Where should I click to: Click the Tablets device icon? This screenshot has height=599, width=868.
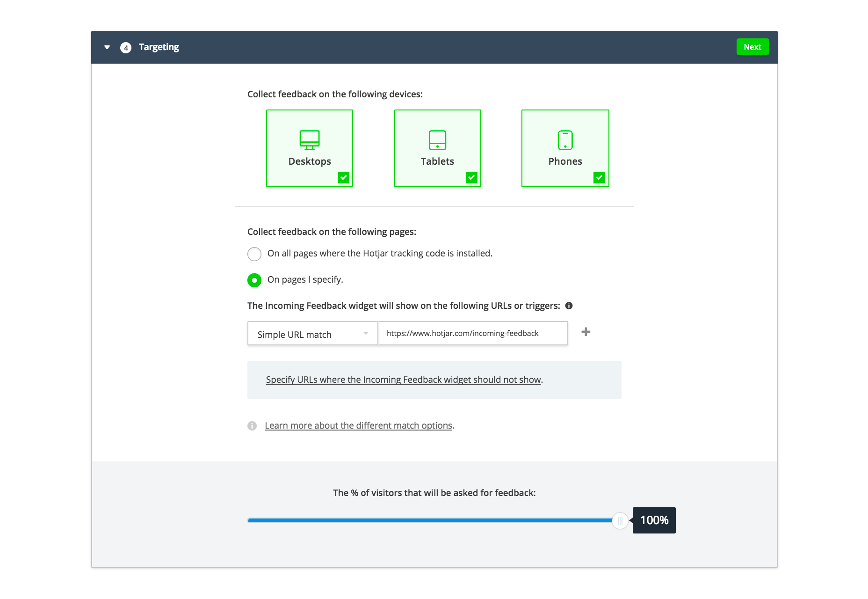[437, 140]
